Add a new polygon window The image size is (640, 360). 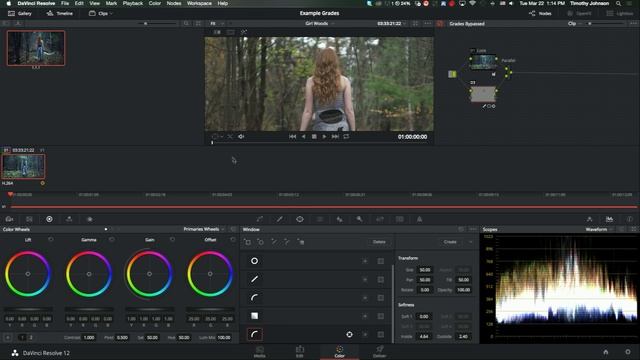(274, 242)
